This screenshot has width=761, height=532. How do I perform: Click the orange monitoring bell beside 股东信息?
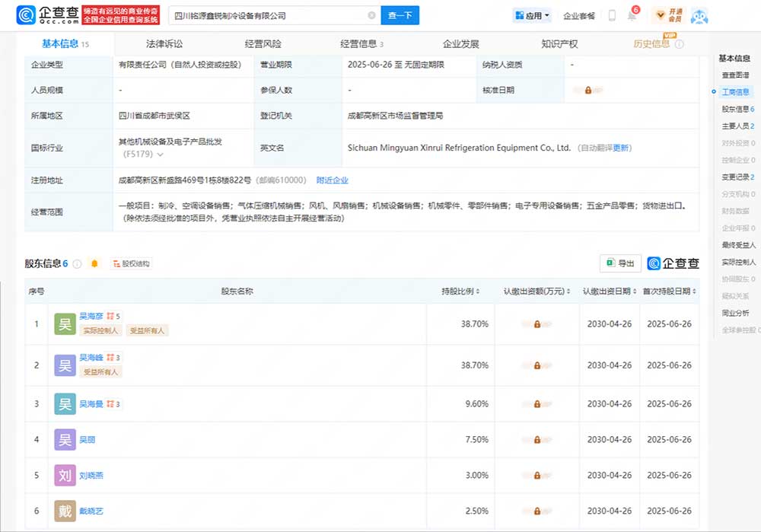click(94, 263)
